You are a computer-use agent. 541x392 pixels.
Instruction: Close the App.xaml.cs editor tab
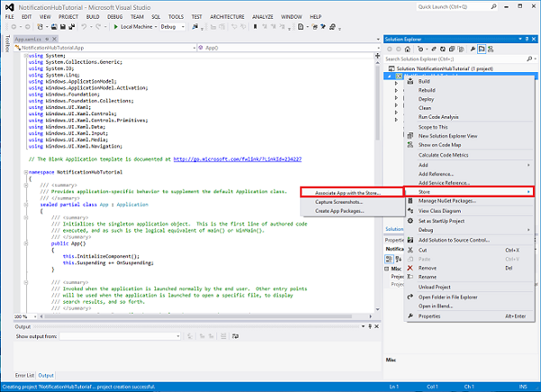[54, 39]
